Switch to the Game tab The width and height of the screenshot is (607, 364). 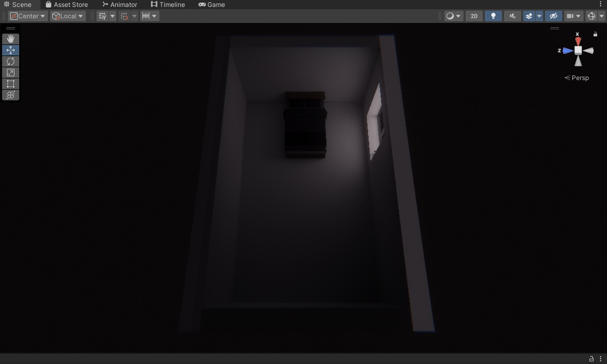click(x=213, y=4)
